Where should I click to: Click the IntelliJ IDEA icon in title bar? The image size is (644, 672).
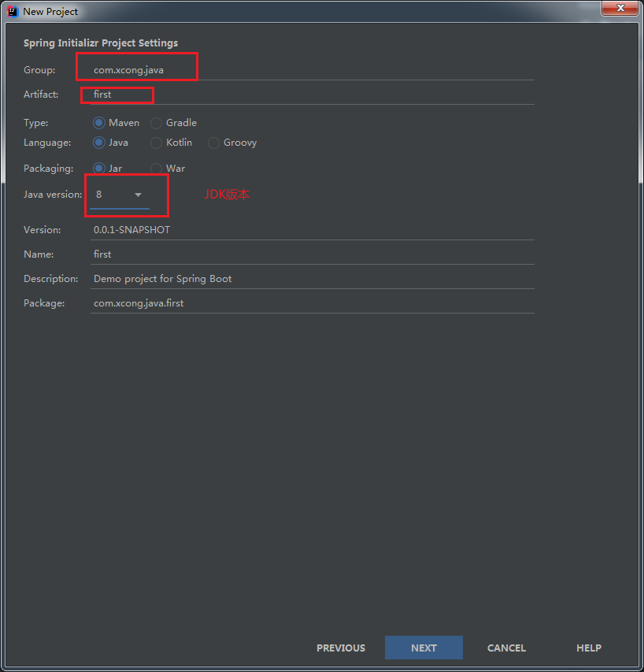point(13,12)
